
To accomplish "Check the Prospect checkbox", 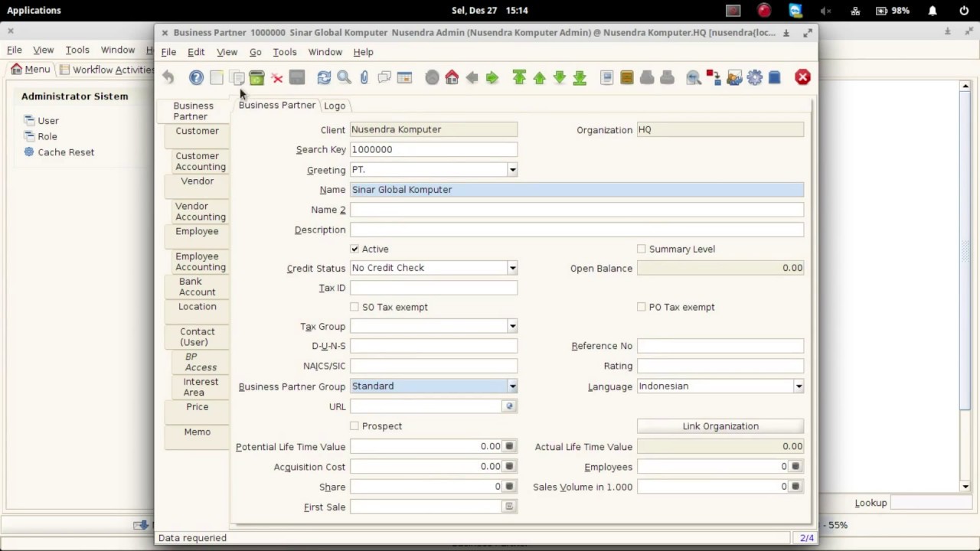I will (354, 426).
